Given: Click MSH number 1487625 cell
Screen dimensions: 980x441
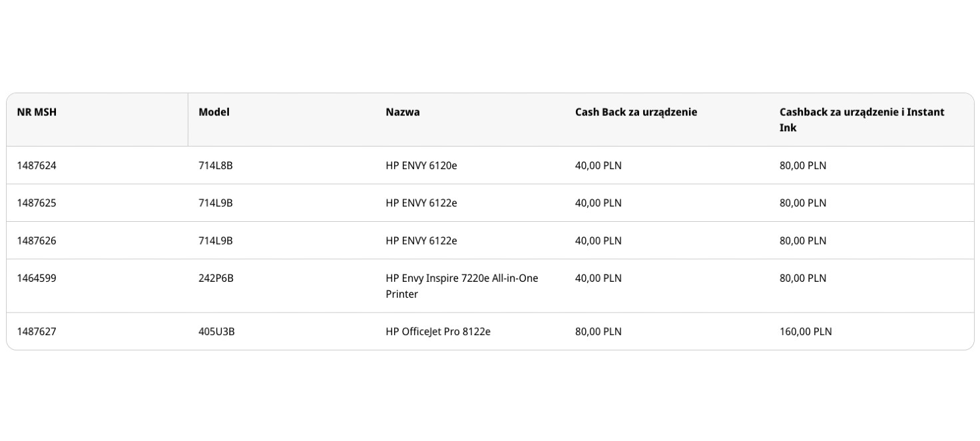Looking at the screenshot, I should (37, 203).
